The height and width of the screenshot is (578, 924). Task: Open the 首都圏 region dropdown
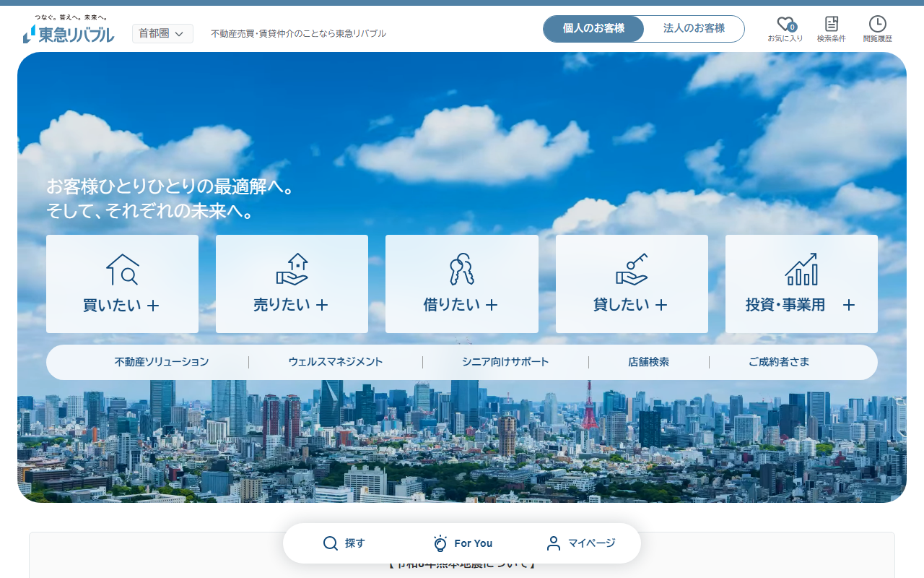(x=162, y=33)
